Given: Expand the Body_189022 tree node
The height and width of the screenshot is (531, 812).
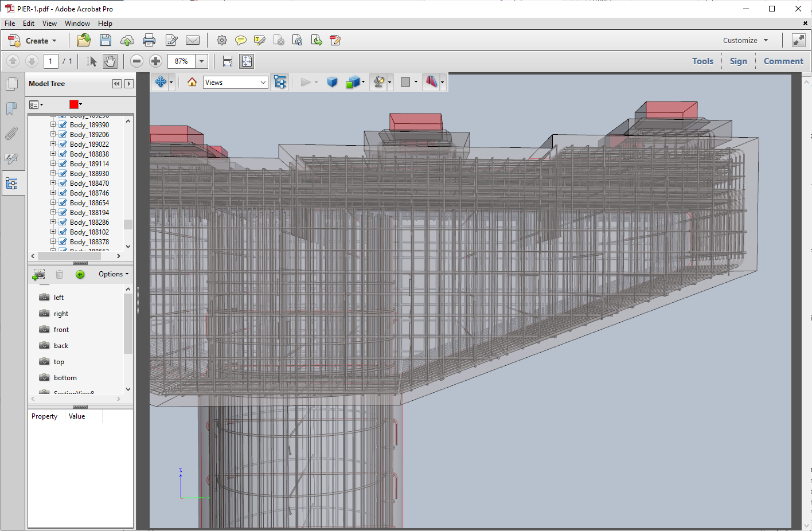Looking at the screenshot, I should tap(53, 144).
